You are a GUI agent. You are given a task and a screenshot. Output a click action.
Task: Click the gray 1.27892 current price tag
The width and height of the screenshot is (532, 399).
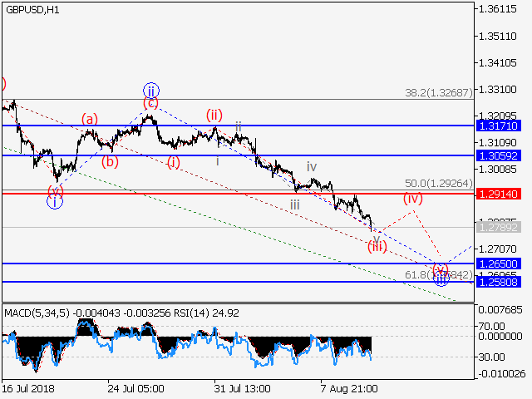point(499,226)
